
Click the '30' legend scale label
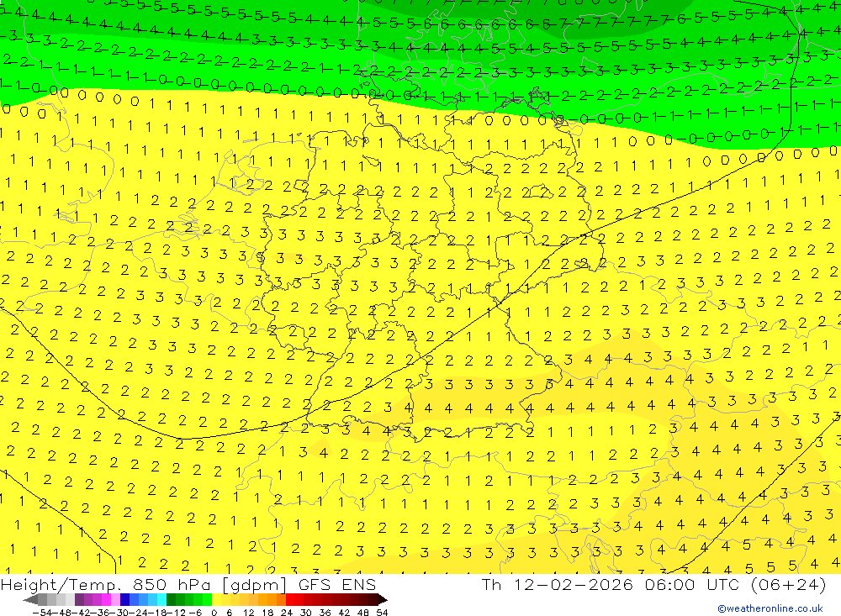tap(306, 613)
